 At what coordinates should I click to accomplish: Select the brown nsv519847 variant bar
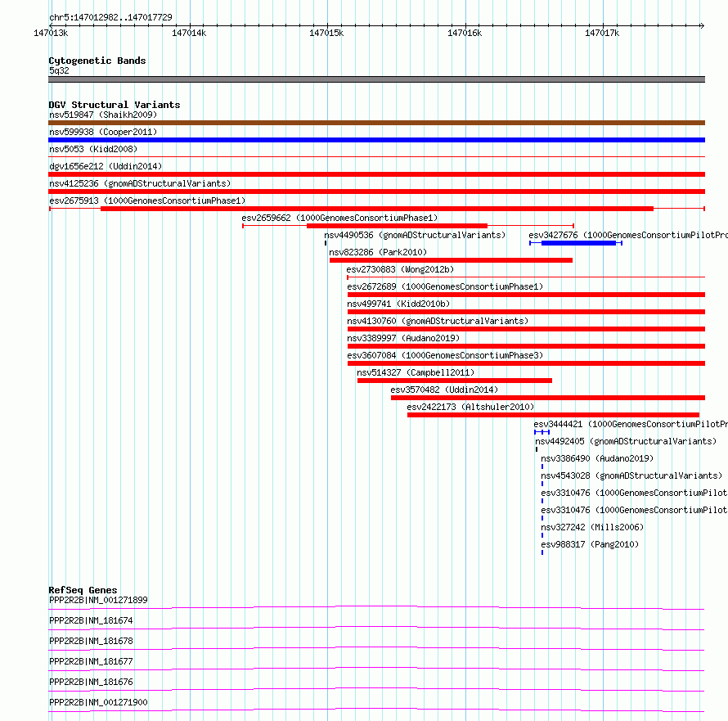[x=376, y=123]
